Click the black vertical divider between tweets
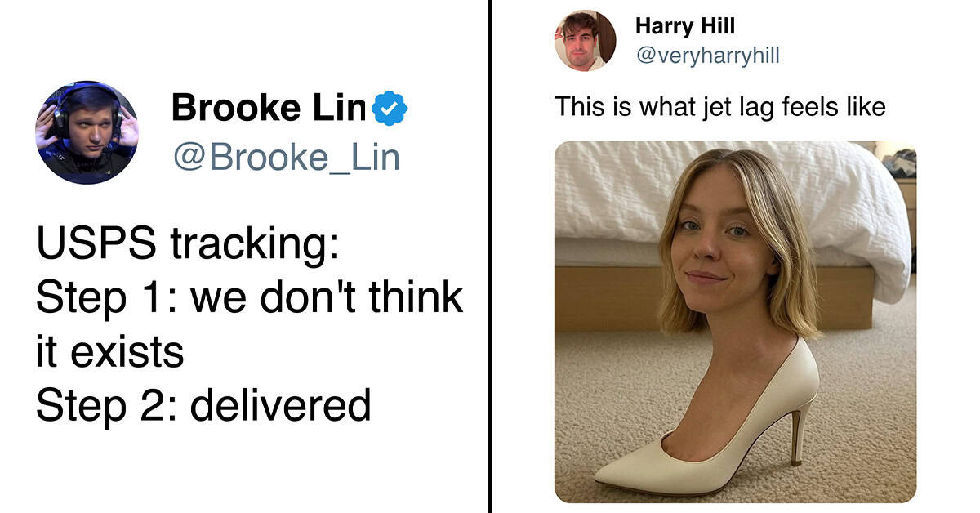 [491, 256]
